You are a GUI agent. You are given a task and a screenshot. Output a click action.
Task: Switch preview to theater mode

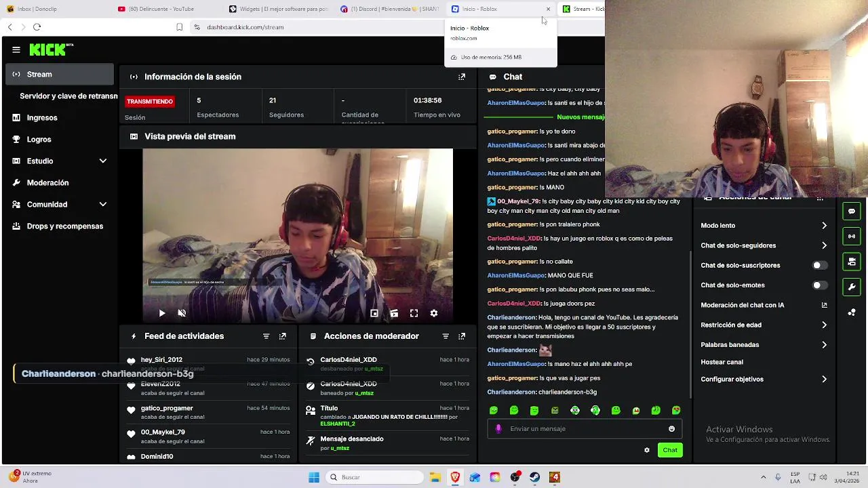coord(394,313)
